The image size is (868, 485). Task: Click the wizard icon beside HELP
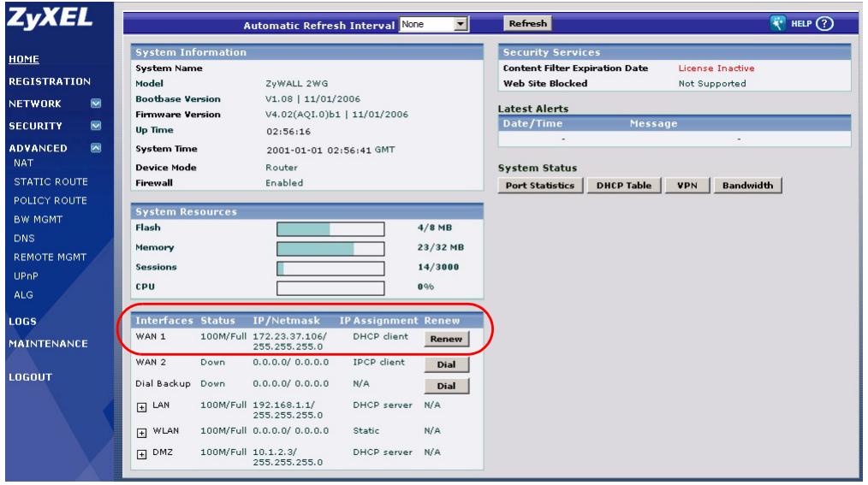(x=778, y=23)
